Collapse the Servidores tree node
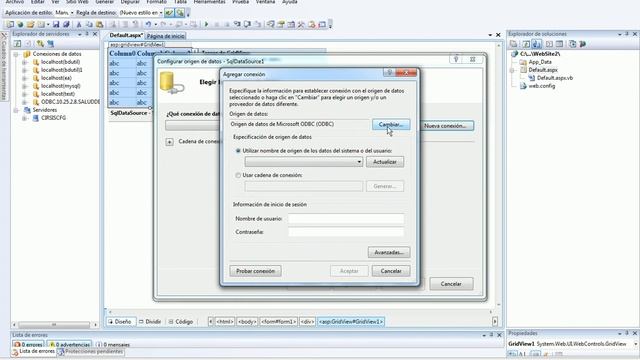The image size is (640, 360). (x=16, y=110)
